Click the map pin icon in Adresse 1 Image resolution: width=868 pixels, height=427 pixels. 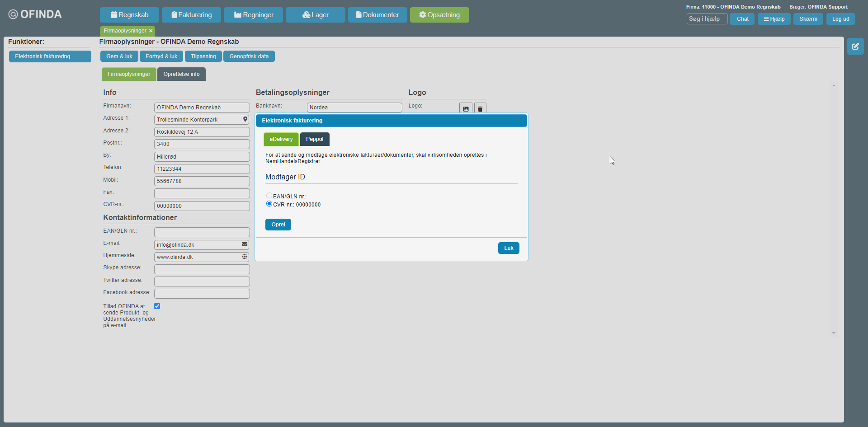point(245,119)
